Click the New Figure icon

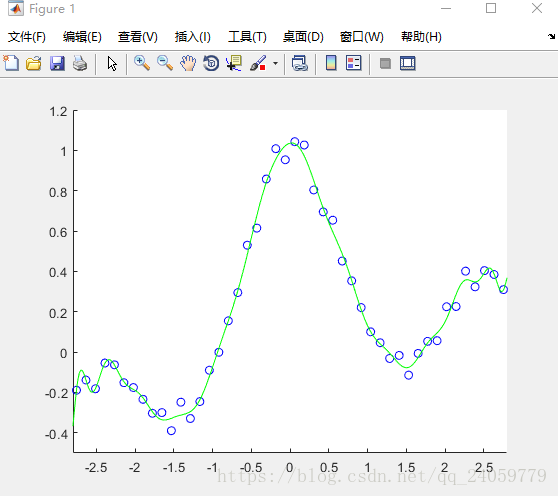[x=11, y=64]
